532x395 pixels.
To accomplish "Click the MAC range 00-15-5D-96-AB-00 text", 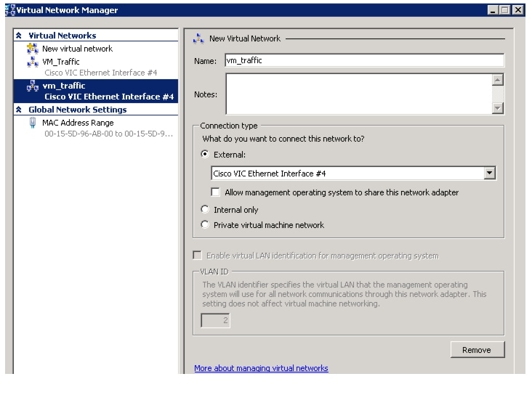I will [108, 134].
